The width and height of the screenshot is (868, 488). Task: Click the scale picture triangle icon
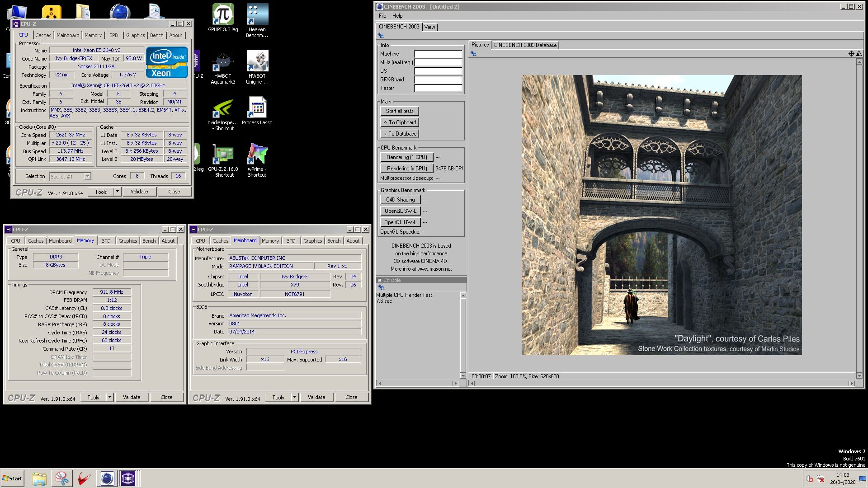(859, 54)
